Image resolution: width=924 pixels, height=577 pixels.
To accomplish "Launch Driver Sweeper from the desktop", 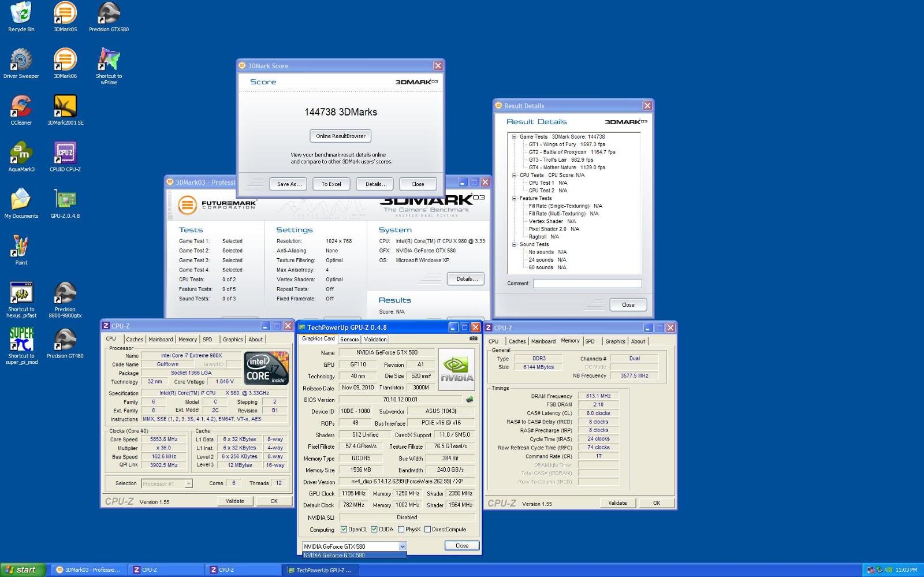I will point(21,64).
